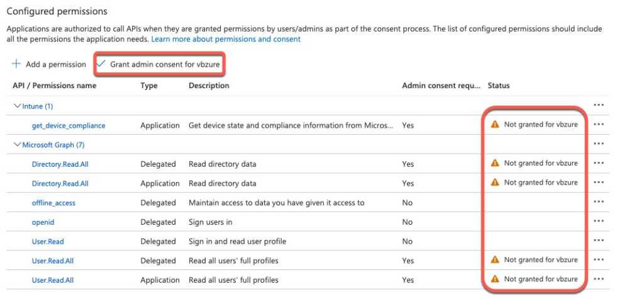Sort by API / Permissions name column header
The width and height of the screenshot is (644, 299).
55,86
